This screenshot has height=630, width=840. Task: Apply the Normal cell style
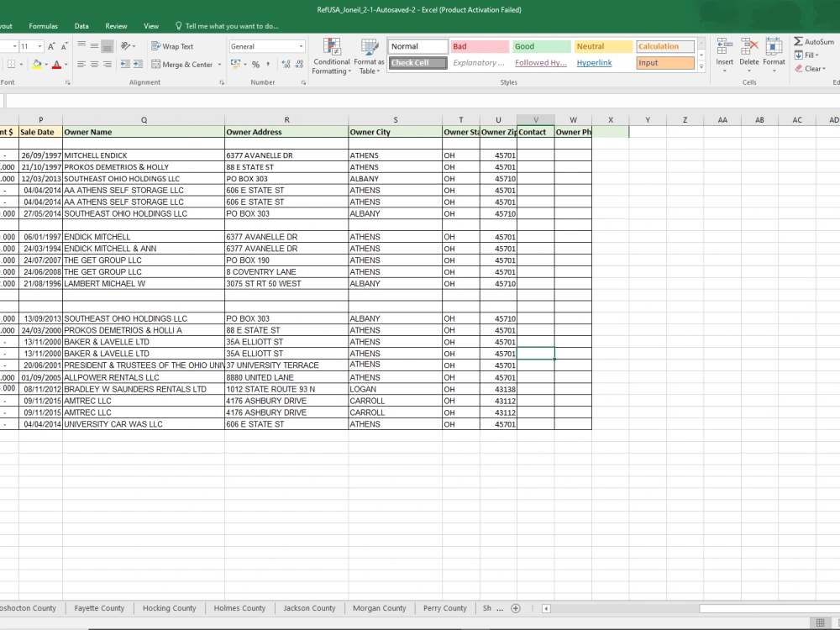[x=417, y=46]
